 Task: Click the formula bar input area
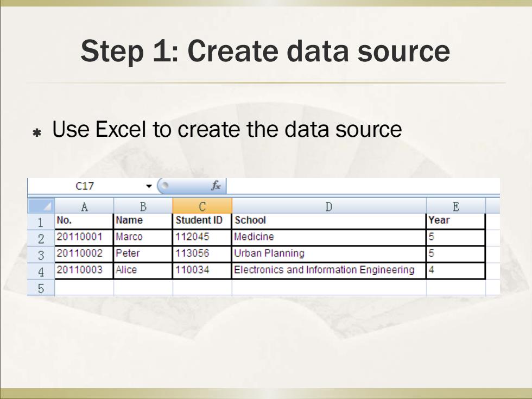pyautogui.click(x=363, y=186)
